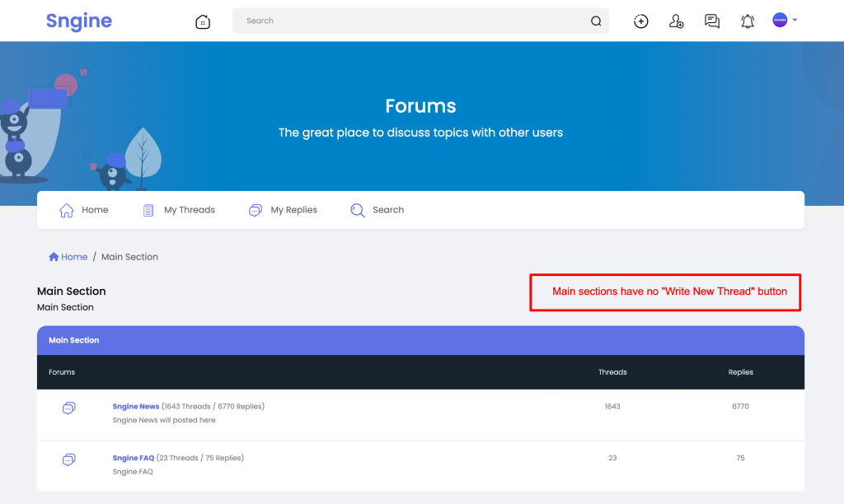Click the Main Section table header
The height and width of the screenshot is (504, 844).
coord(420,340)
